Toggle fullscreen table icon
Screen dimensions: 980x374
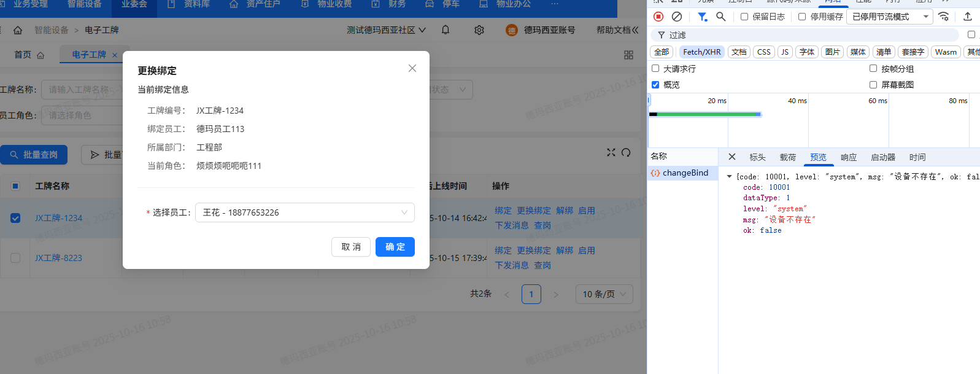pos(611,152)
